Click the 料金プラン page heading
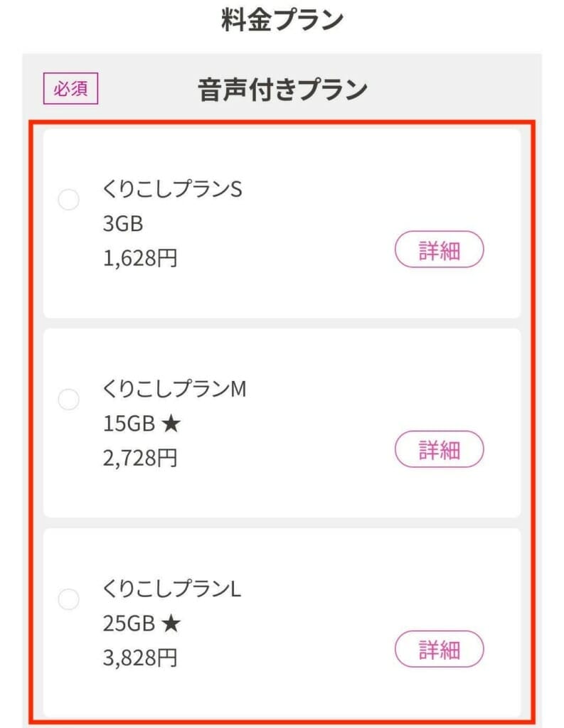 pos(282,21)
